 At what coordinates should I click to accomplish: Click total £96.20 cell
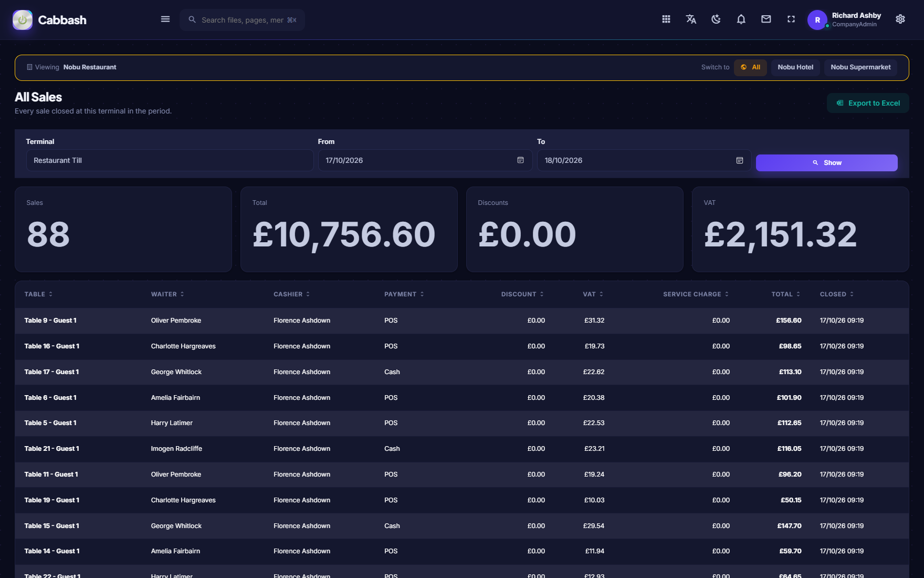(x=790, y=474)
